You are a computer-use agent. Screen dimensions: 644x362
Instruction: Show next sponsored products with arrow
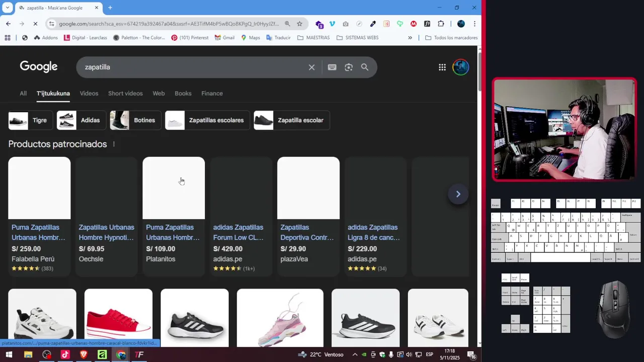(458, 194)
